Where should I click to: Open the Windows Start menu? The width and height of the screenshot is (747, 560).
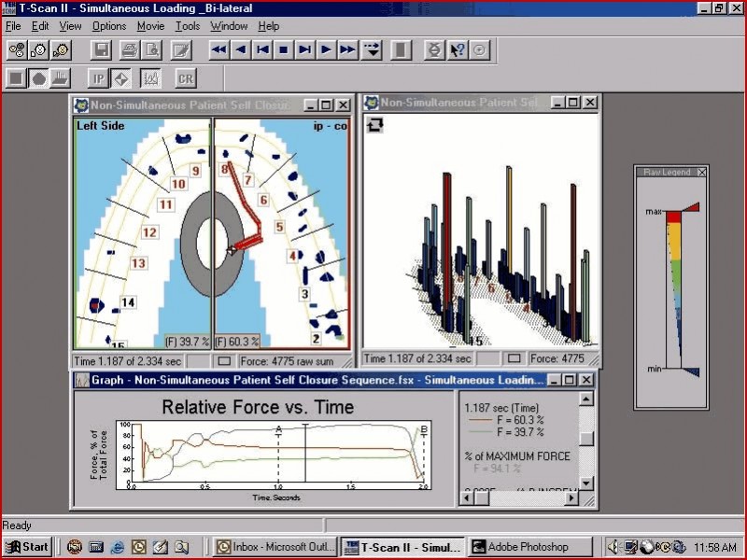coord(27,547)
